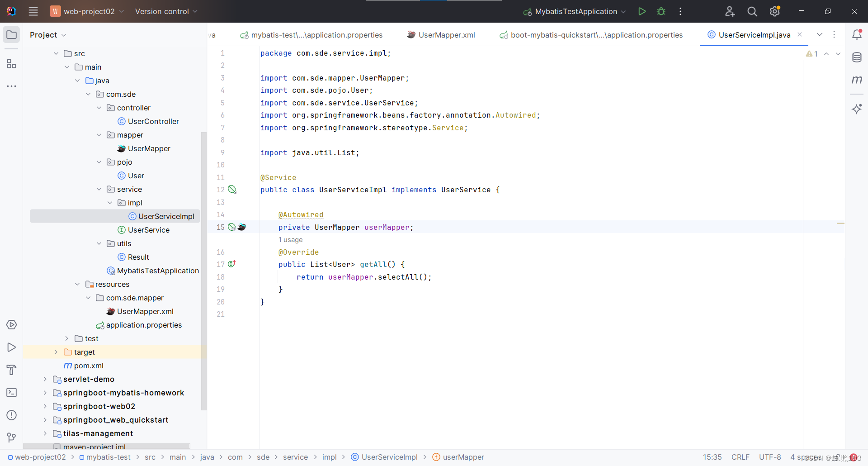
Task: Click the bean gutter icon on line 12
Action: tap(232, 190)
